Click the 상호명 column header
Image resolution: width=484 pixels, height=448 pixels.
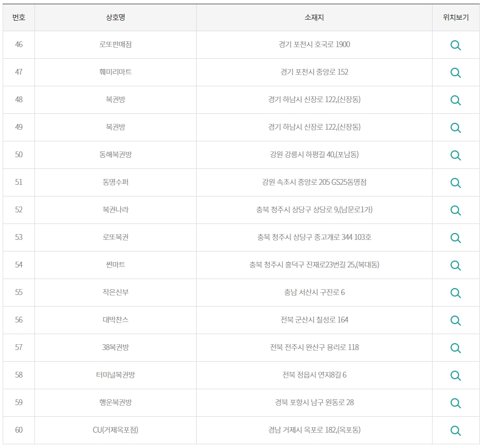[x=116, y=17]
